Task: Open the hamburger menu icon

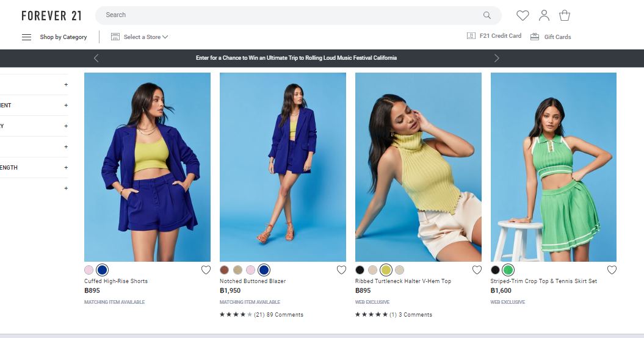Action: (x=26, y=37)
